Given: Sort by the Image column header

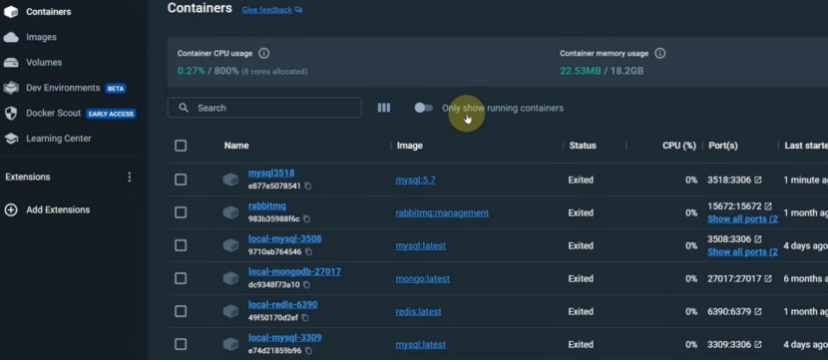Looking at the screenshot, I should coord(410,146).
